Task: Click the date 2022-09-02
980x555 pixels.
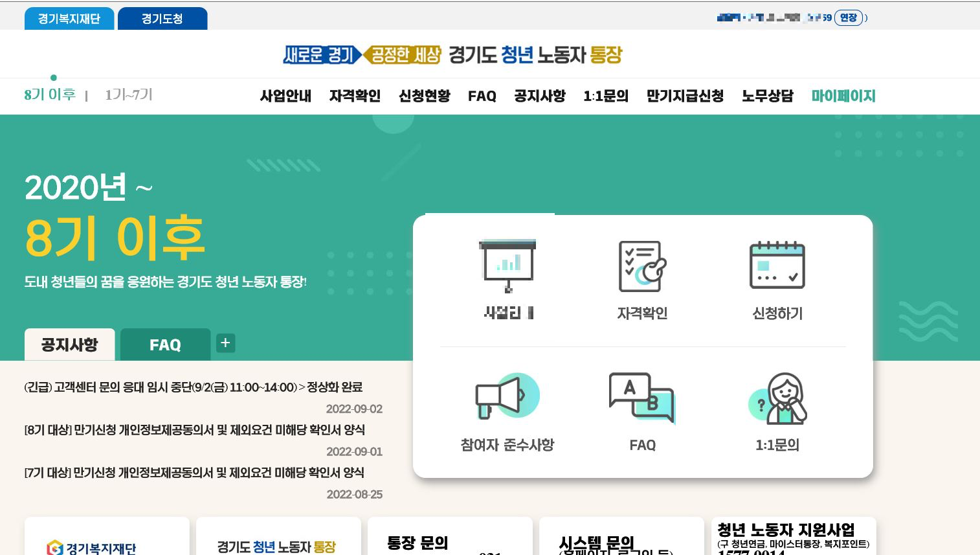Action: click(x=354, y=409)
